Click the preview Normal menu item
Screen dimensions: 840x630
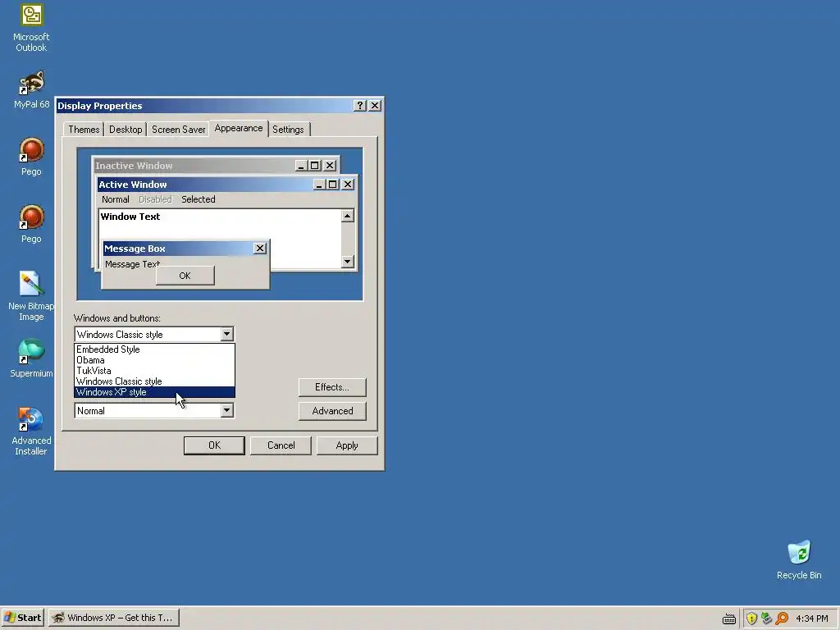click(115, 199)
